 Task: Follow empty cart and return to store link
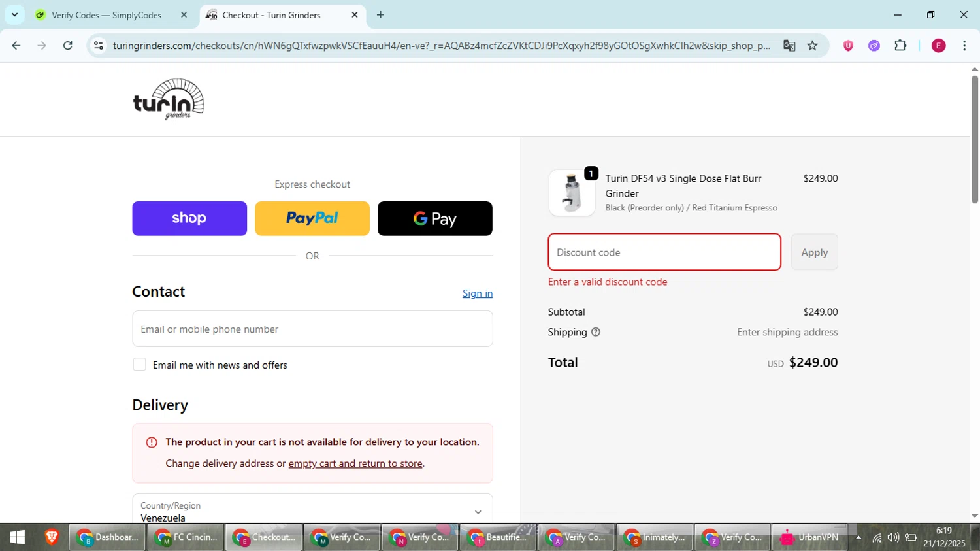[355, 463]
